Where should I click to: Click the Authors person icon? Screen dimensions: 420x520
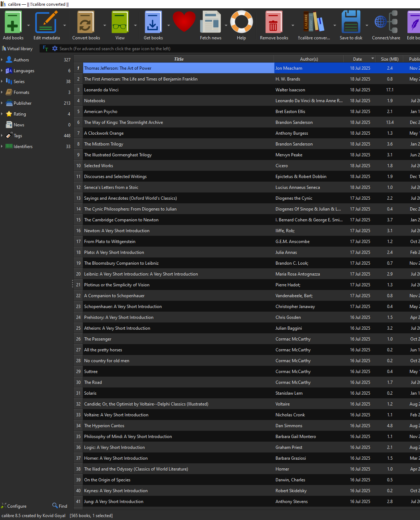click(x=9, y=60)
